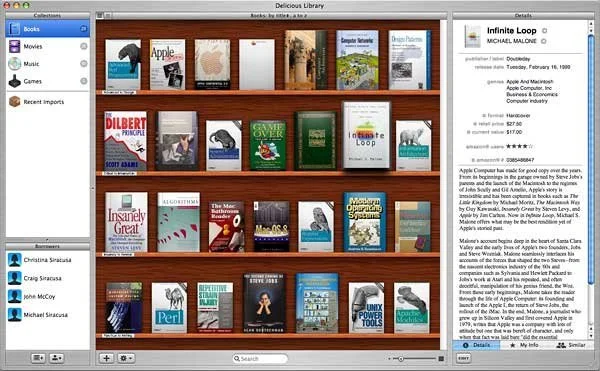Click the Infinite Loop cover in the details panel
This screenshot has width=600, height=371.
pos(473,36)
